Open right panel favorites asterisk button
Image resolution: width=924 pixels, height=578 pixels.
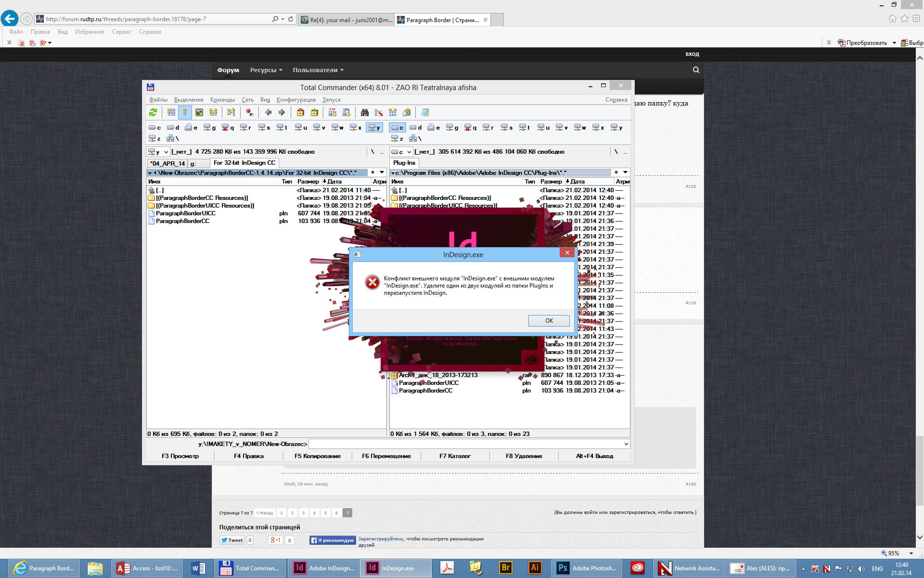[616, 172]
